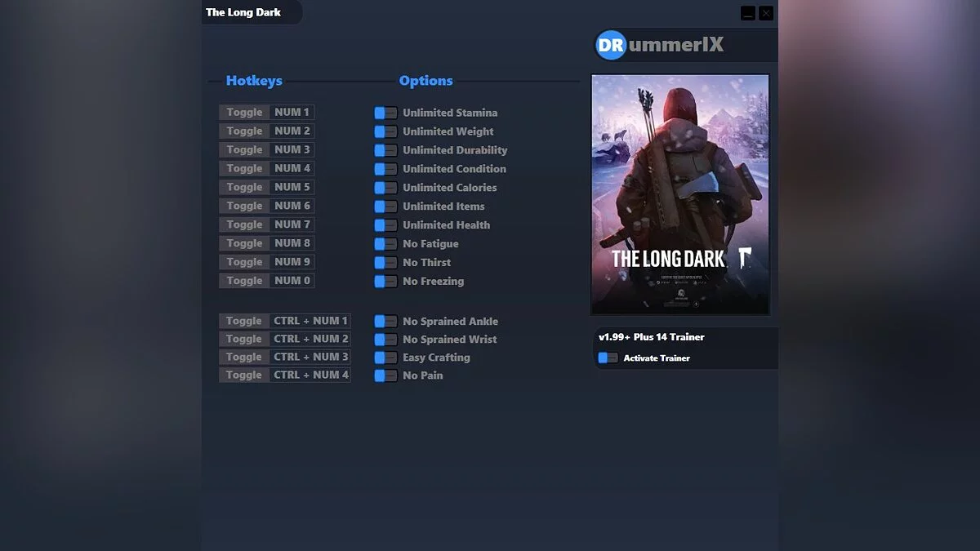Screen dimensions: 980x551
Task: Enable the Unlimited Condition switch
Action: (384, 169)
